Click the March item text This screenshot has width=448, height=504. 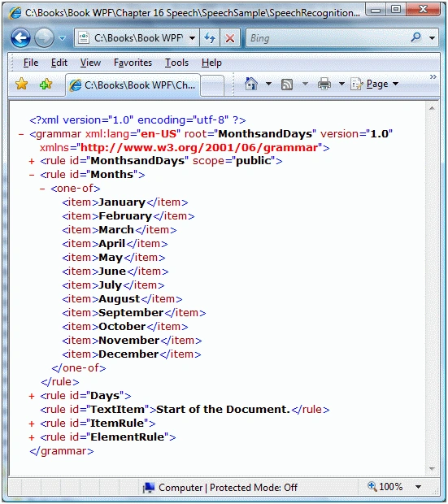pos(116,230)
